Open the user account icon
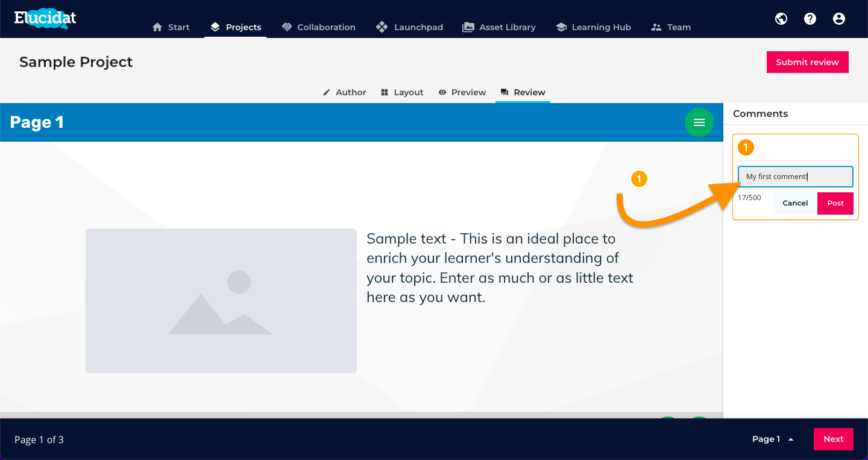The height and width of the screenshot is (460, 868). [x=839, y=19]
